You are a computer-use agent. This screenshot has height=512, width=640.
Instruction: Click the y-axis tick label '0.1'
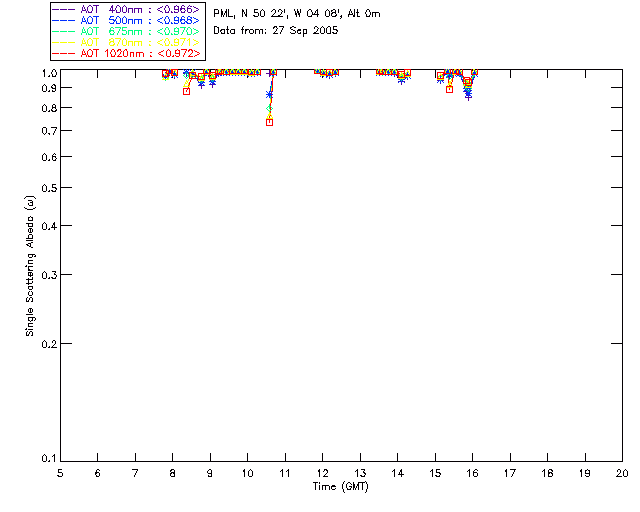pyautogui.click(x=49, y=459)
